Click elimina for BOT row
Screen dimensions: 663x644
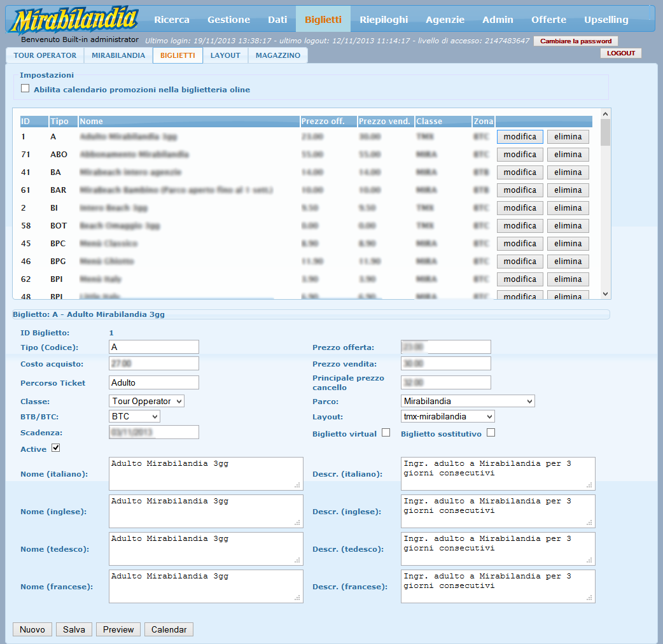pyautogui.click(x=568, y=225)
